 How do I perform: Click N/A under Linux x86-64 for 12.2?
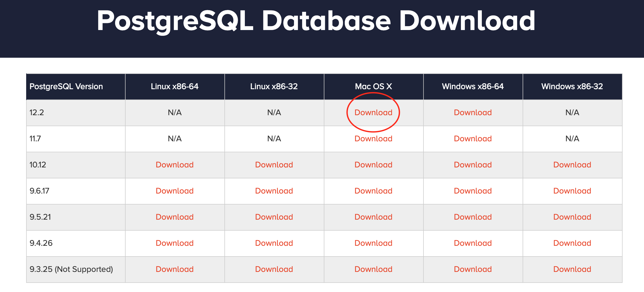click(x=174, y=113)
